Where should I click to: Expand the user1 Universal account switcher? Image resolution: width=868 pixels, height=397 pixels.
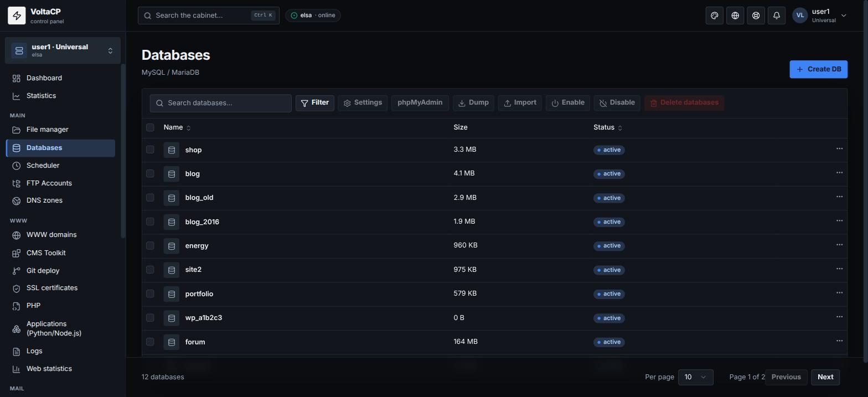pos(63,50)
